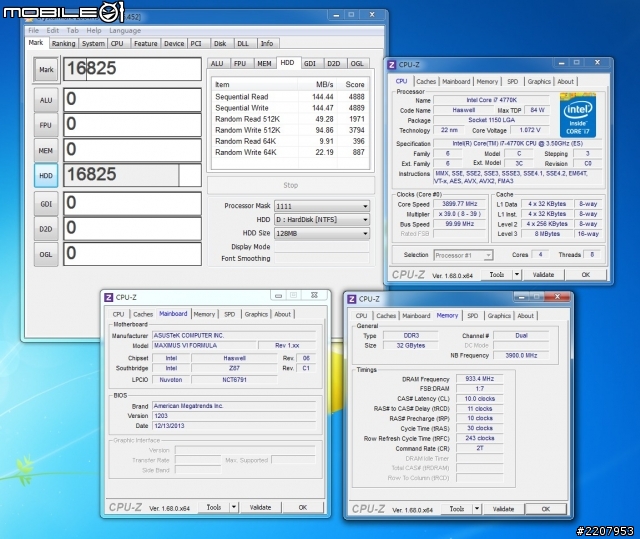
Task: Run the ALU benchmark button
Action: tap(46, 100)
